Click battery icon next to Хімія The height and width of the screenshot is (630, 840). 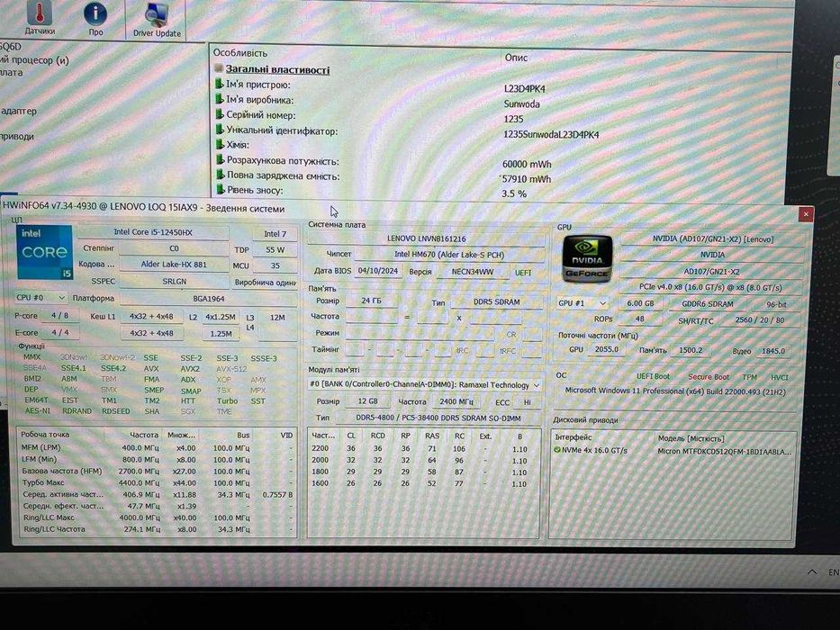click(x=219, y=144)
